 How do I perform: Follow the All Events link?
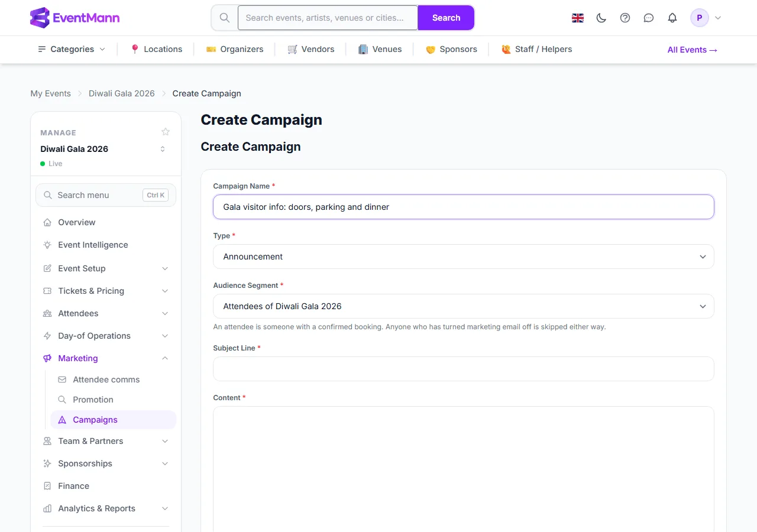click(x=693, y=50)
